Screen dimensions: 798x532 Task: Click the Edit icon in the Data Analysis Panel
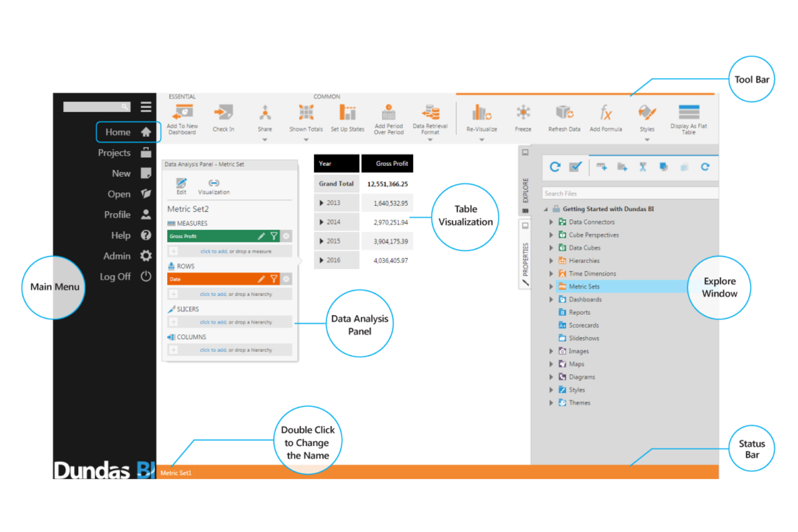[181, 184]
